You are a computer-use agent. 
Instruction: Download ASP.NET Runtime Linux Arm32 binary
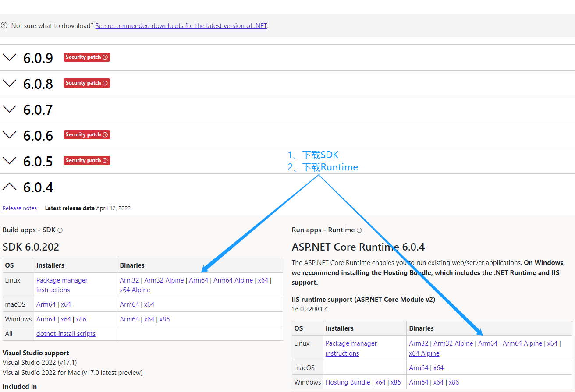coord(419,343)
